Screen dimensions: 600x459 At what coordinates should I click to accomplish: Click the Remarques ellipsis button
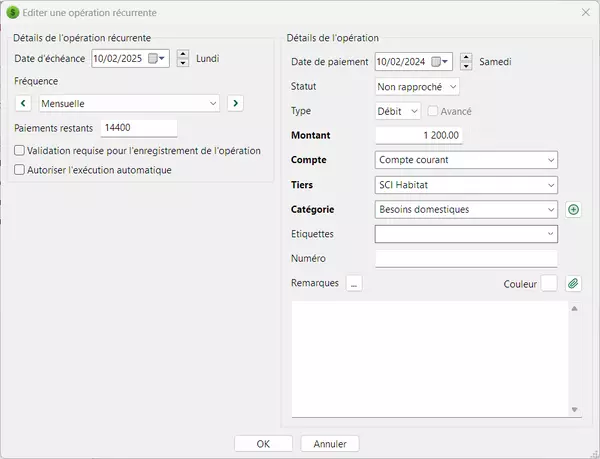pyautogui.click(x=354, y=284)
